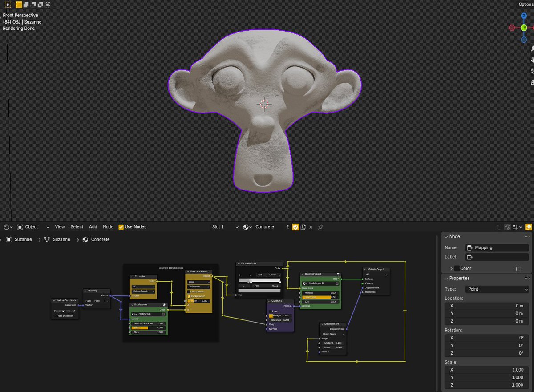Image resolution: width=534 pixels, height=392 pixels.
Task: Click the material user count 2 button
Action: pyautogui.click(x=287, y=227)
